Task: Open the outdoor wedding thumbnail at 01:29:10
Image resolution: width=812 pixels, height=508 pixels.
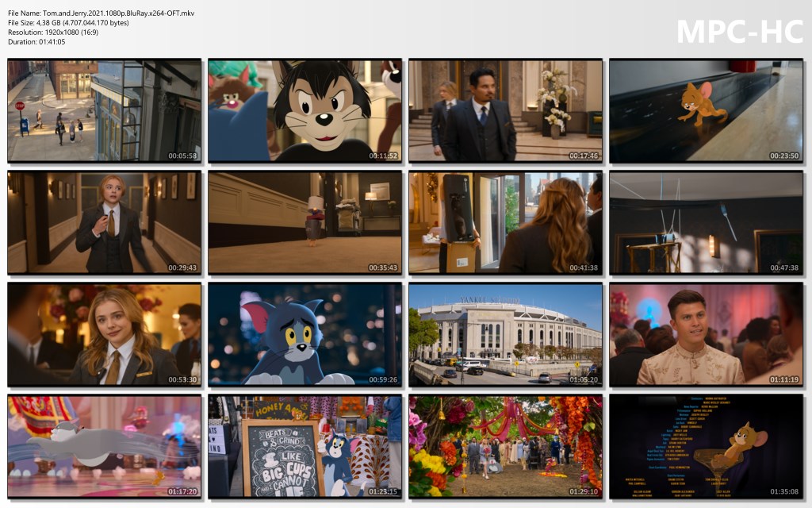Action: tap(505, 446)
